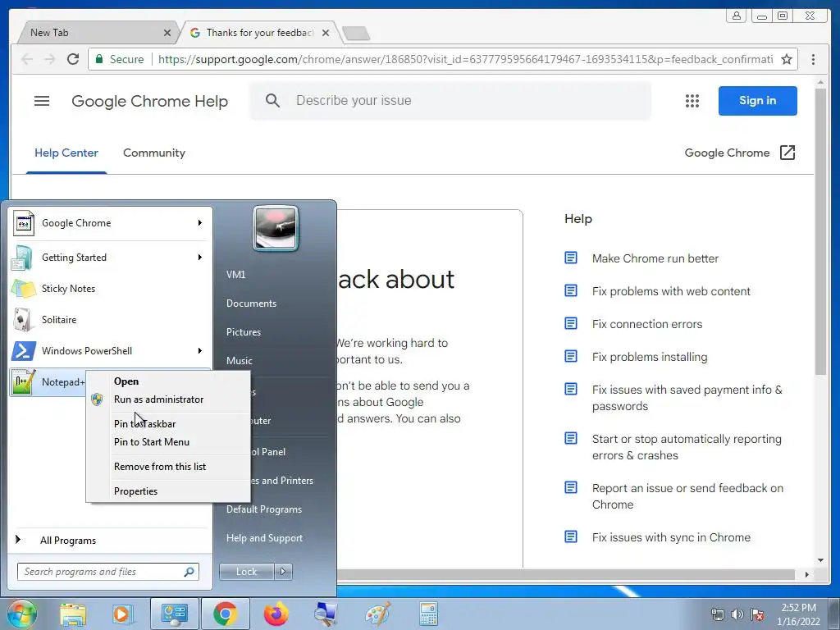Screen dimensions: 840x630
Task: Open Documents in Start menu
Action: [251, 304]
